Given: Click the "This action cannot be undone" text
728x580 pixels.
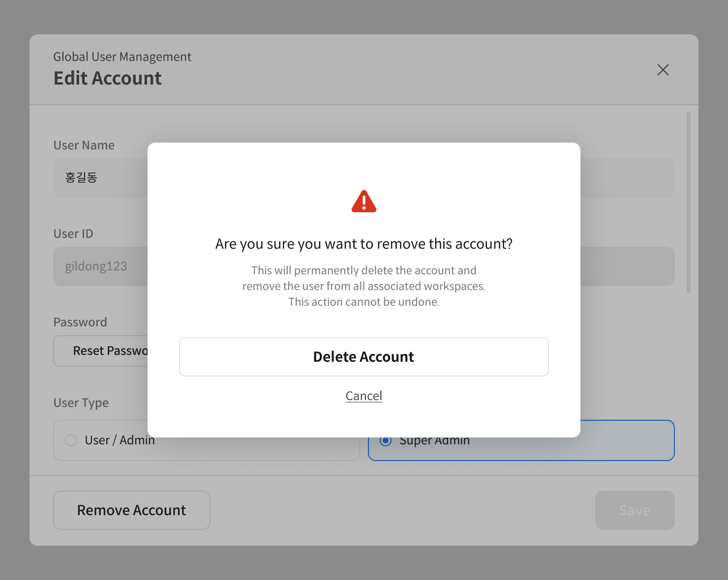Looking at the screenshot, I should pos(364,302).
